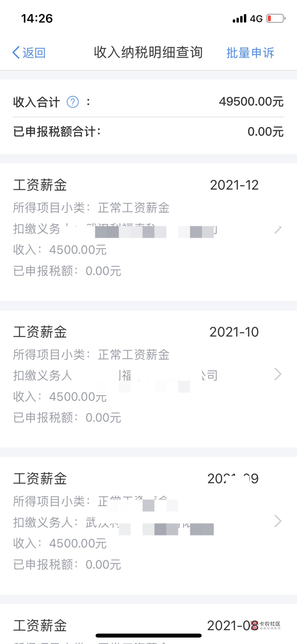Tap the 14:26 clock in status bar
This screenshot has width=297, height=644.
point(37,19)
